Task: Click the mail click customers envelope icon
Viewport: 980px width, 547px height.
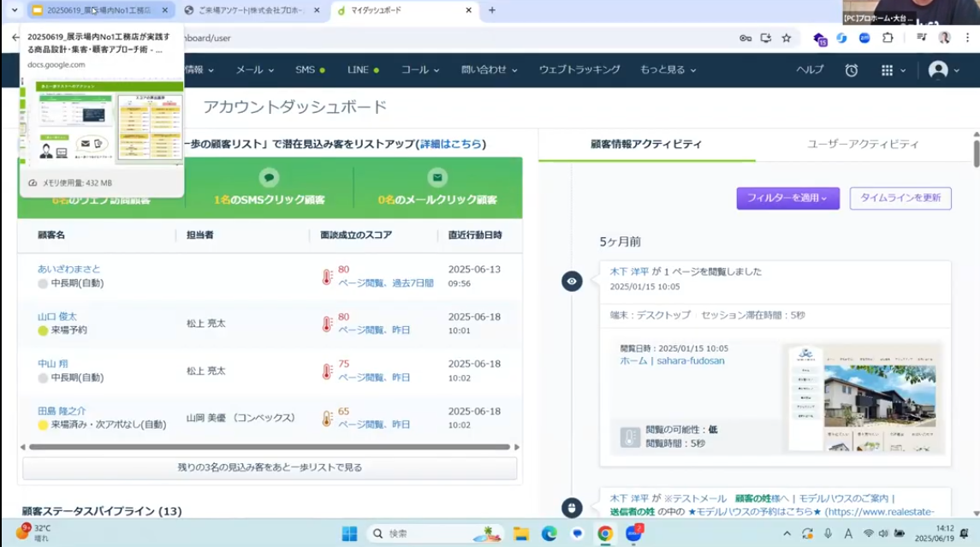Action: click(437, 177)
